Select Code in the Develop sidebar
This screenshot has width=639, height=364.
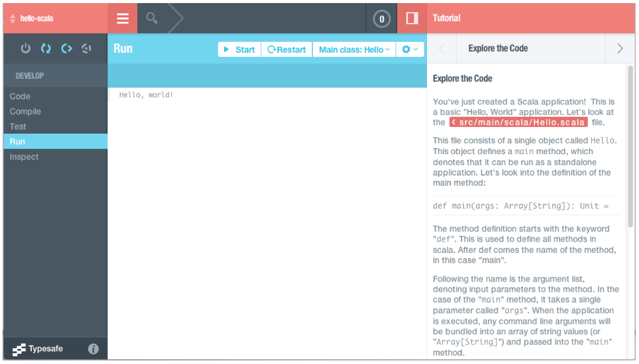(55, 96)
